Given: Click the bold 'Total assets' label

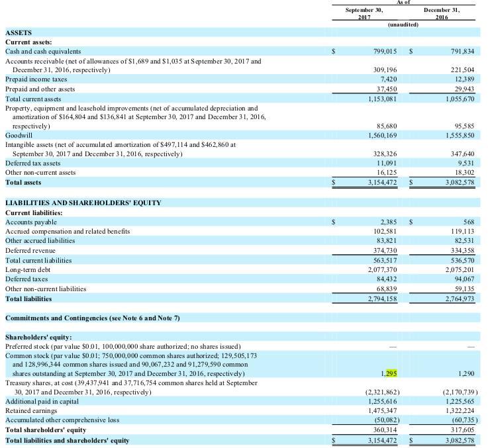Looking at the screenshot, I should (23, 183).
